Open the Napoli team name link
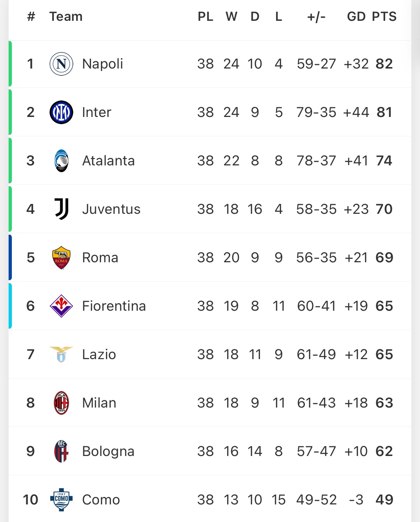 103,64
